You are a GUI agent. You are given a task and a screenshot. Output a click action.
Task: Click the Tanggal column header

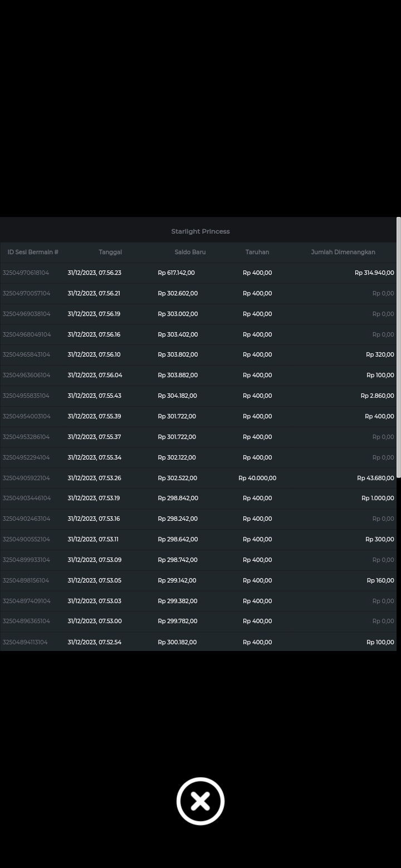point(110,252)
